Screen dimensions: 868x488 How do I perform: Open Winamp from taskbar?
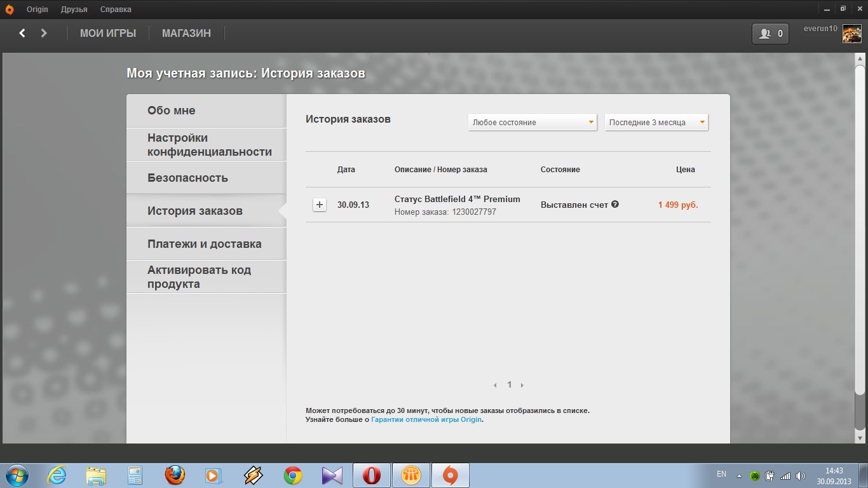point(253,475)
